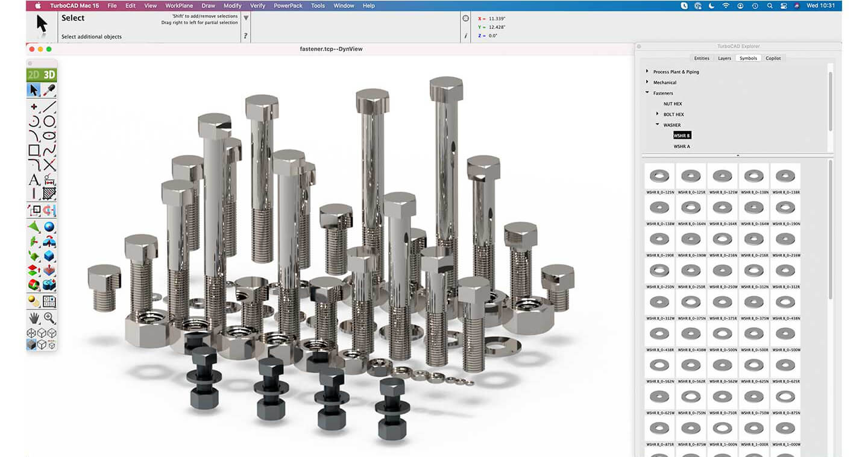Viewport: 868px width, 457px height.
Task: Collapse the WASHER subfolder
Action: point(658,125)
